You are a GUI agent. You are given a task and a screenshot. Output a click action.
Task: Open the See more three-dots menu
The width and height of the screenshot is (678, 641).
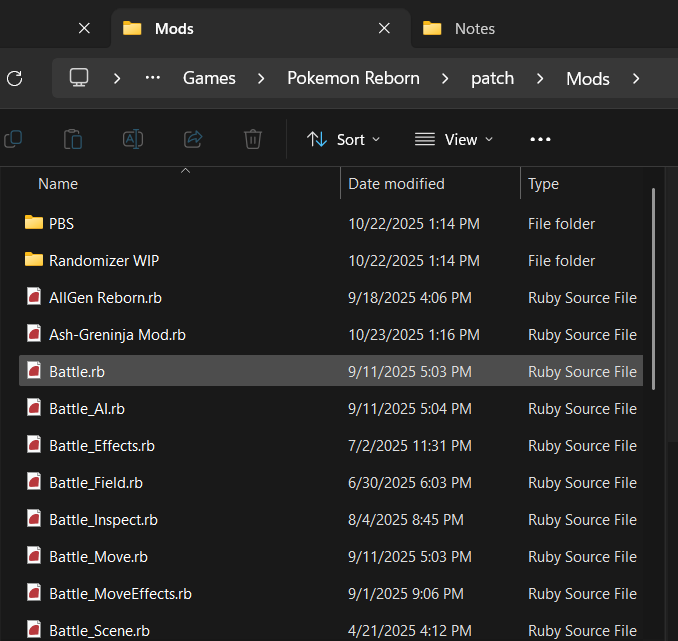click(540, 140)
